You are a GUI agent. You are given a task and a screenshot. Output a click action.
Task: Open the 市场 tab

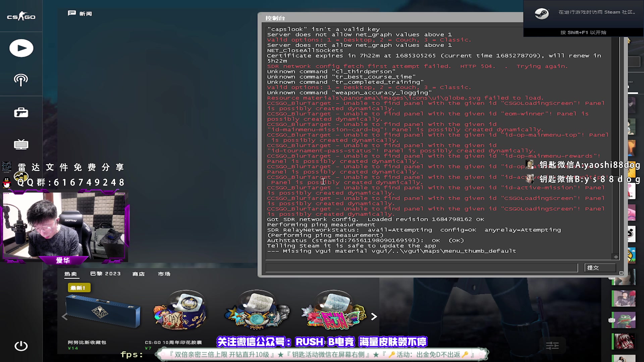point(164,274)
